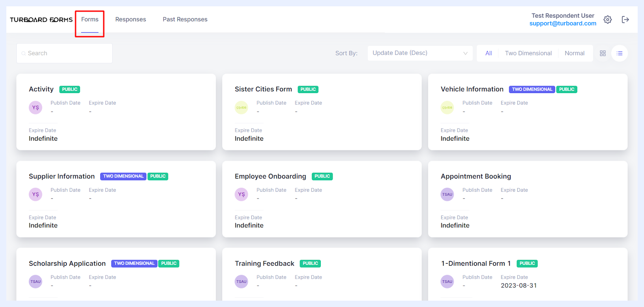Open the Employee Onboarding form

click(270, 176)
